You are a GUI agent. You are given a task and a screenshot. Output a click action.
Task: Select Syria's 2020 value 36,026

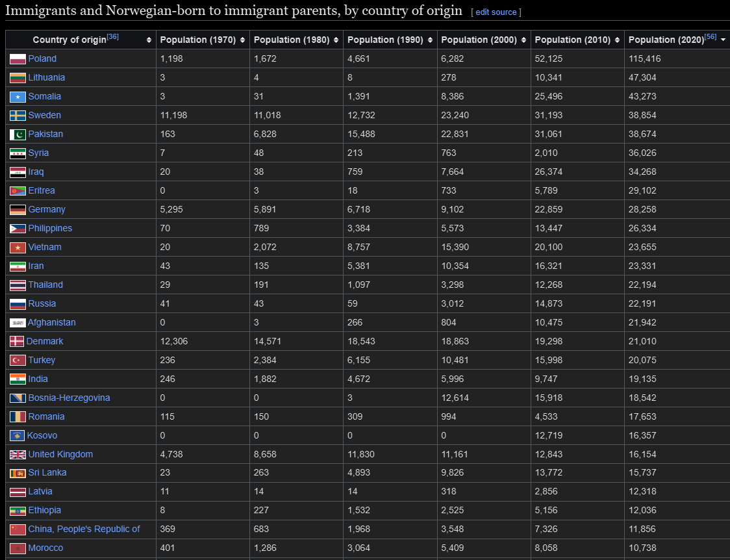point(642,153)
